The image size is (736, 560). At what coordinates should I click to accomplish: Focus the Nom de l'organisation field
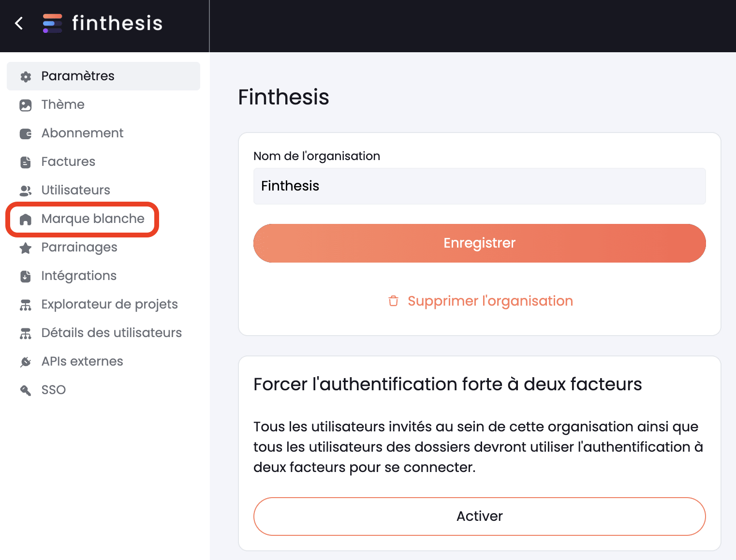pyautogui.click(x=480, y=186)
